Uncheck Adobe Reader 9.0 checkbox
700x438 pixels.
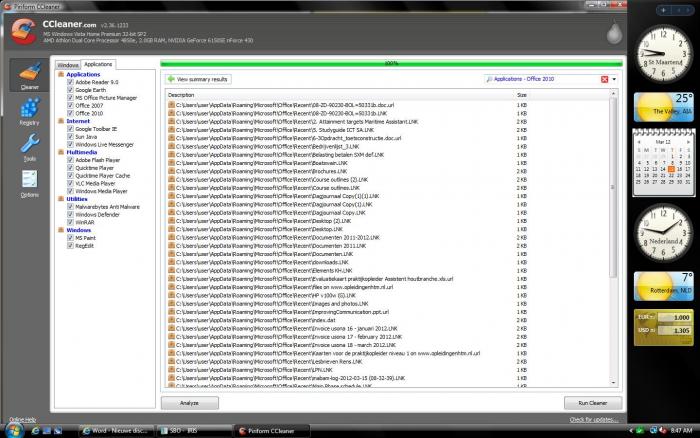tap(70, 82)
